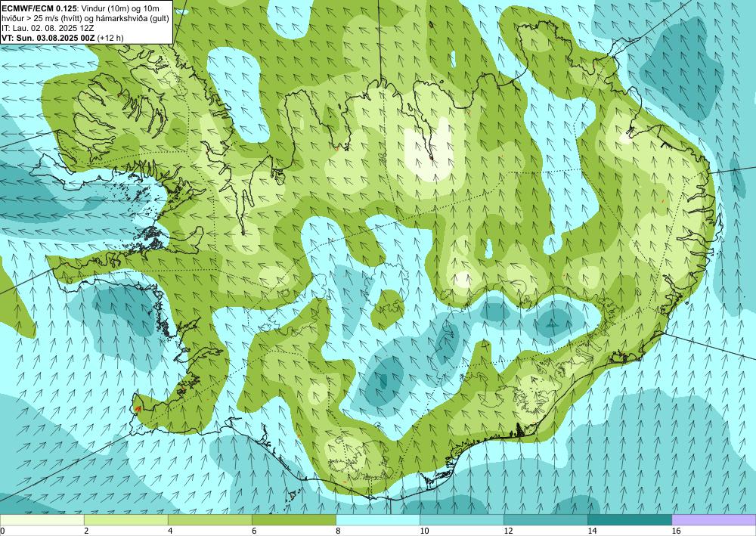Screen dimensions: 756x536
Task: Click the legend label "8"
Action: [x=337, y=531]
